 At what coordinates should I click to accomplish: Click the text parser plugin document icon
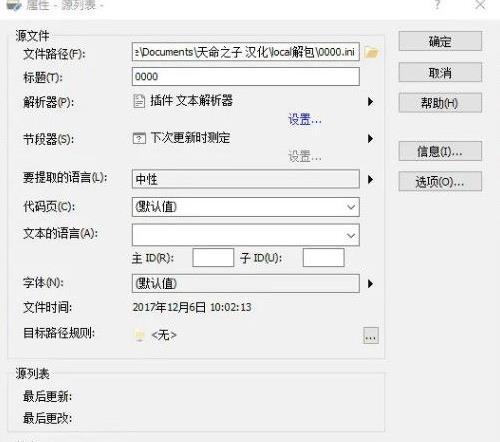coord(139,101)
